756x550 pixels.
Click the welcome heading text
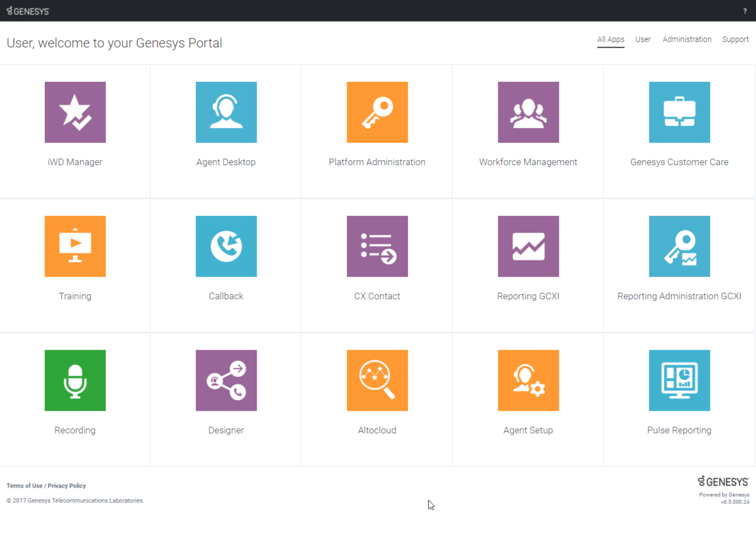pos(114,43)
